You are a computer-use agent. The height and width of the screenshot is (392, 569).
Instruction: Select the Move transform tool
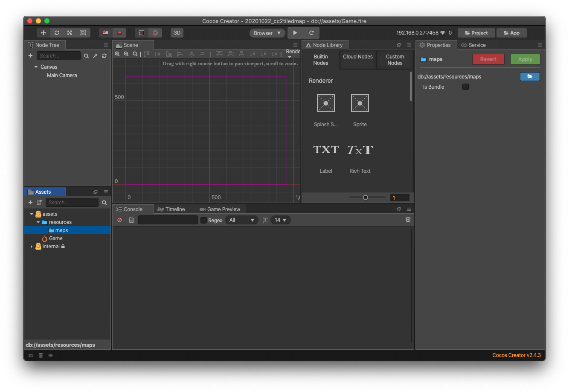click(44, 33)
